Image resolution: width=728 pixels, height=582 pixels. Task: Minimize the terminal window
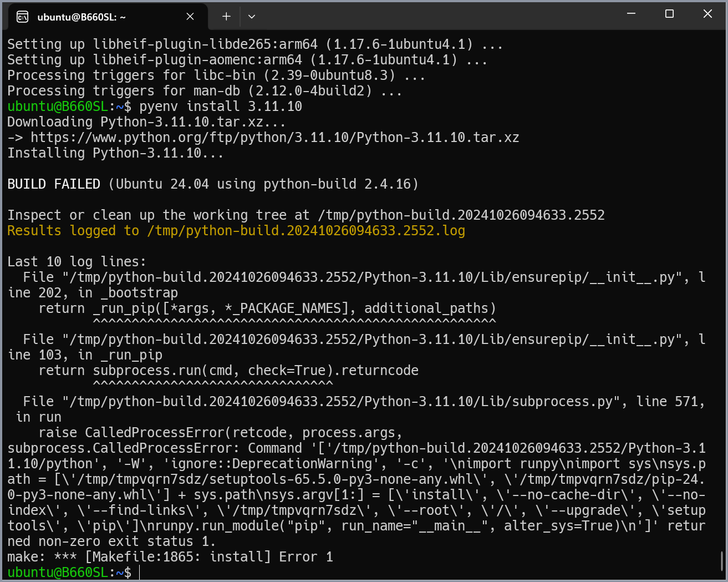pyautogui.click(x=631, y=14)
